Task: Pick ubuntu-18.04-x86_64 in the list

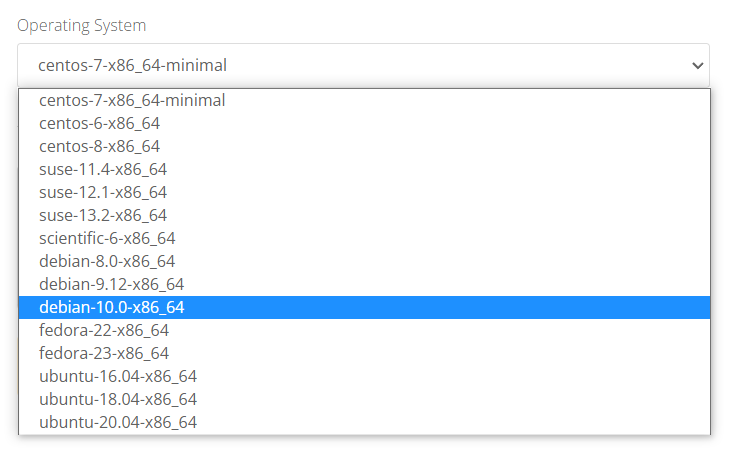Action: pyautogui.click(x=118, y=399)
